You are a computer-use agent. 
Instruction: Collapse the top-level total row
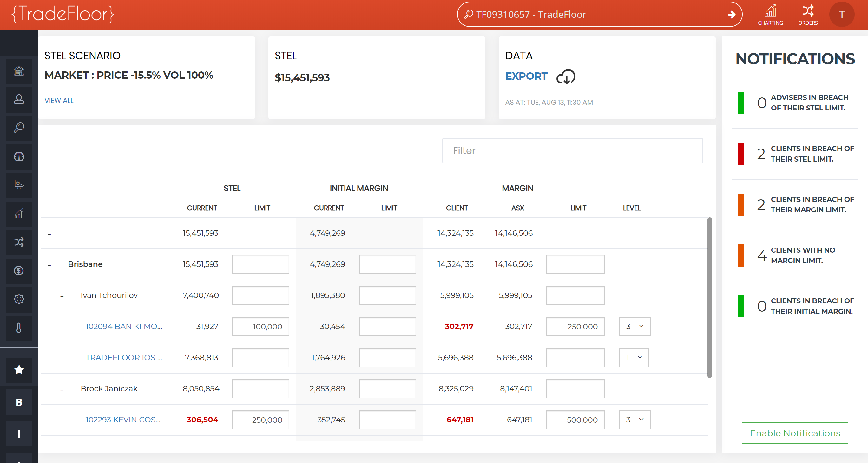49,234
